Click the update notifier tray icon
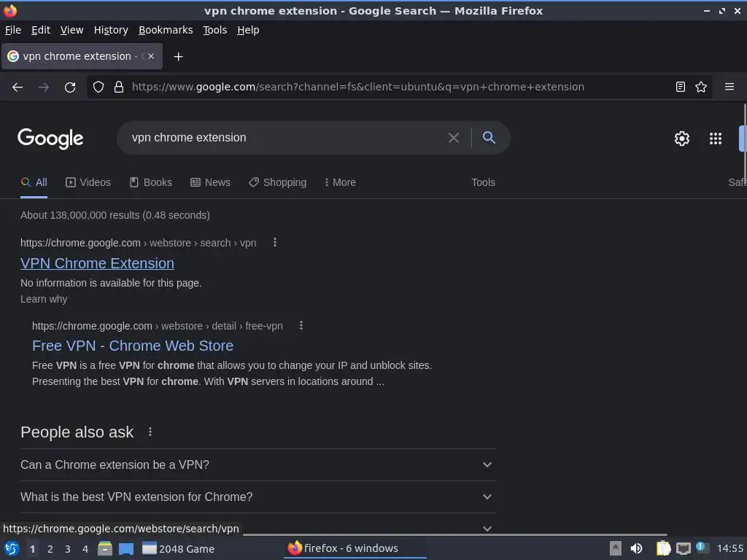 (702, 547)
